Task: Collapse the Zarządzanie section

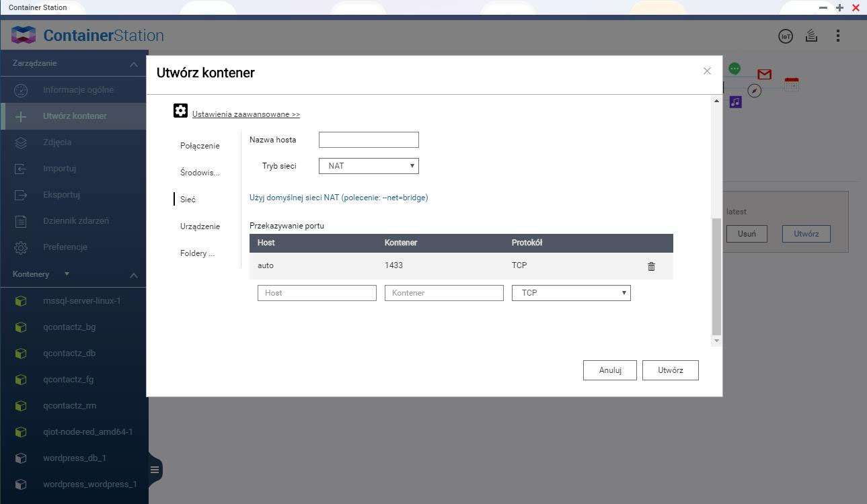Action: tap(133, 64)
